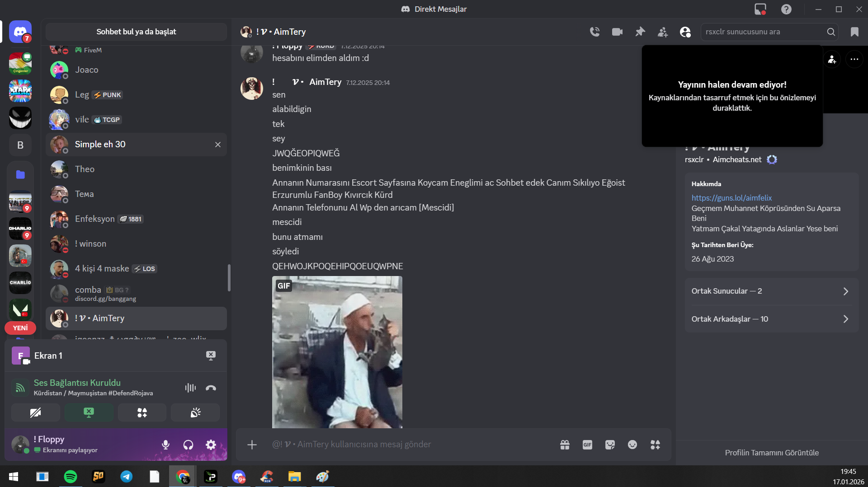Click the stream status icon in title bar
This screenshot has height=487, width=868.
(x=760, y=9)
